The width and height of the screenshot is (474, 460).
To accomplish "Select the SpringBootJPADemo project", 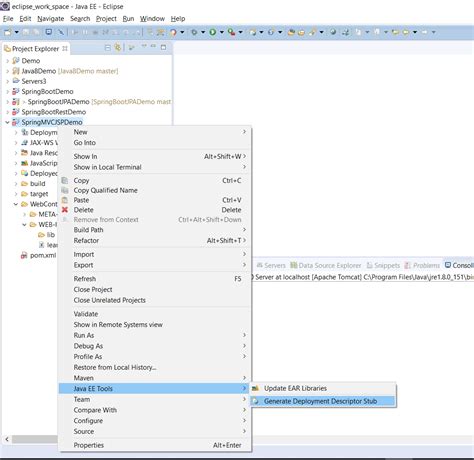I will 58,102.
